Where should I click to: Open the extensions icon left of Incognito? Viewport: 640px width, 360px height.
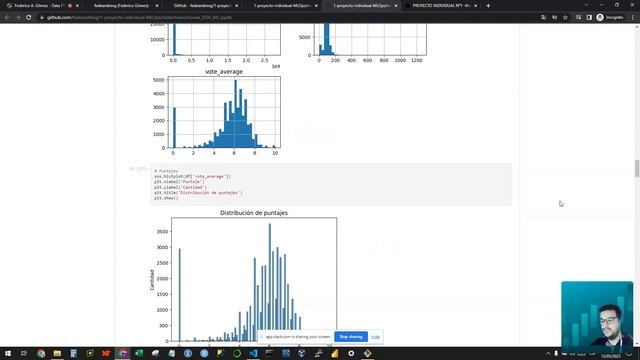click(x=578, y=18)
